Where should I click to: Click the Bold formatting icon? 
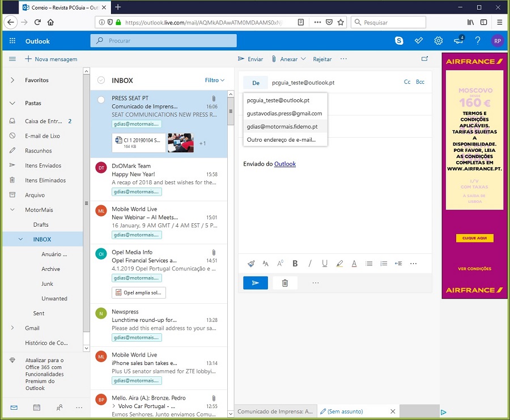pyautogui.click(x=295, y=264)
